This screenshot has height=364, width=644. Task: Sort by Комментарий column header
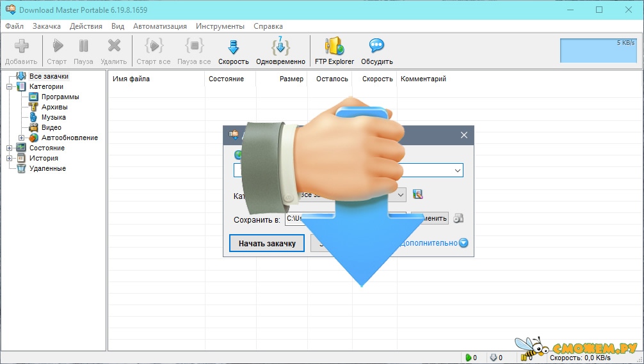point(423,79)
